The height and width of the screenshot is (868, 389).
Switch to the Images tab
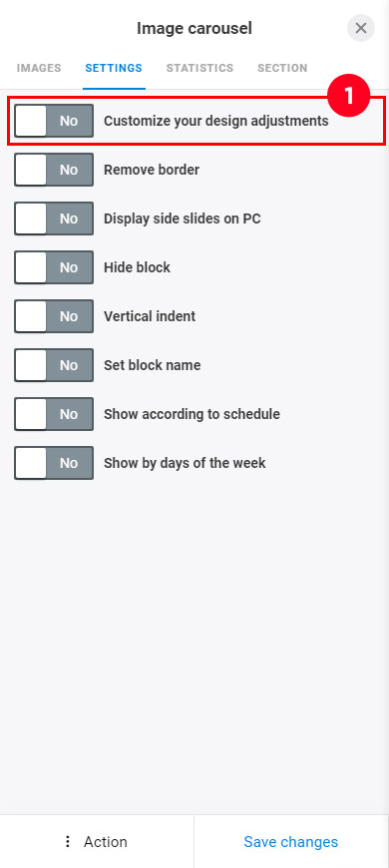[39, 68]
